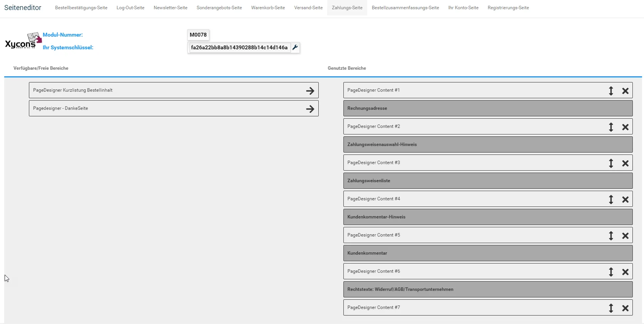Click reorder arrow of PageDesigner Content #1

611,91
